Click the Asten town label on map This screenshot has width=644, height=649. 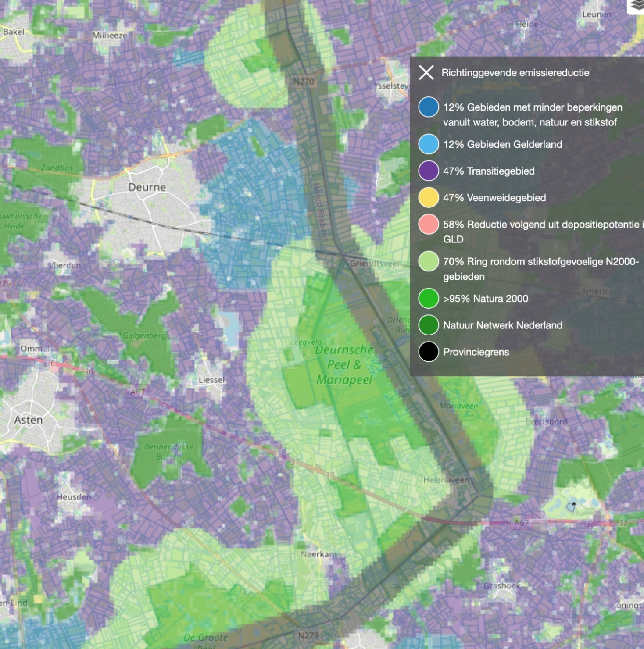tap(29, 420)
